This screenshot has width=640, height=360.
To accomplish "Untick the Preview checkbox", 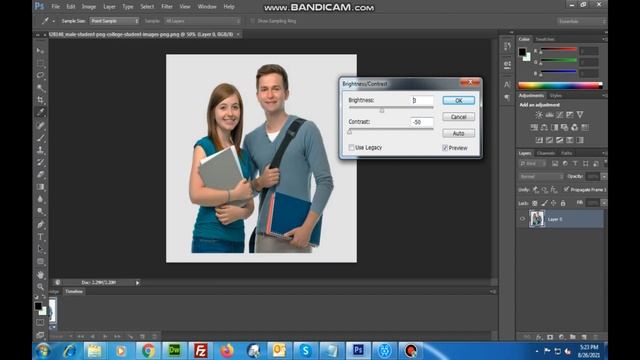I will tap(445, 148).
